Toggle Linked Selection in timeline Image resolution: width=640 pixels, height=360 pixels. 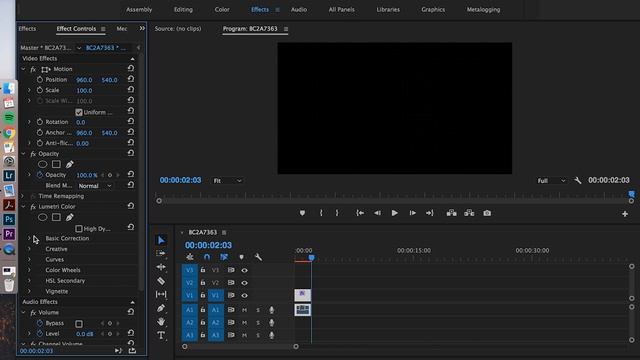coord(224,257)
